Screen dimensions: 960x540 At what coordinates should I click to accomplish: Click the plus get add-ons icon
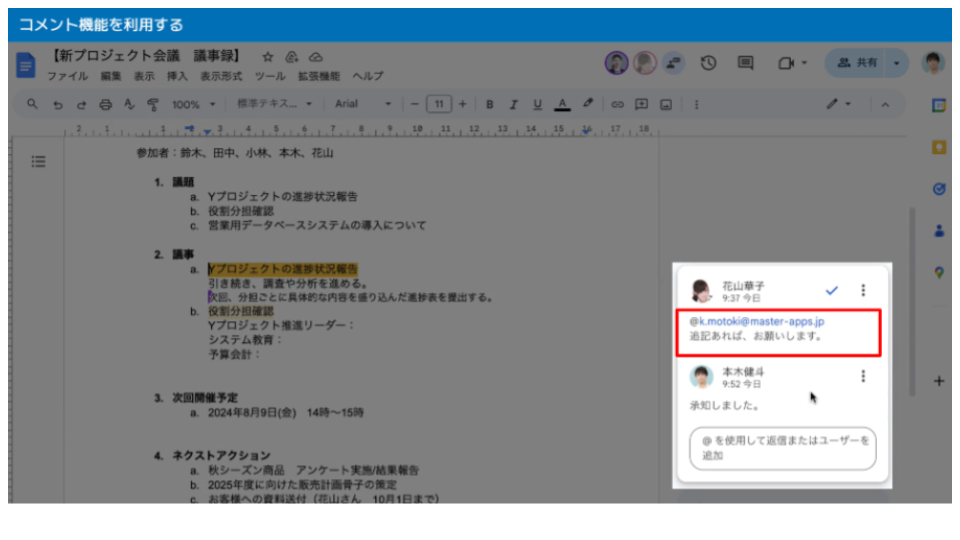pyautogui.click(x=939, y=381)
